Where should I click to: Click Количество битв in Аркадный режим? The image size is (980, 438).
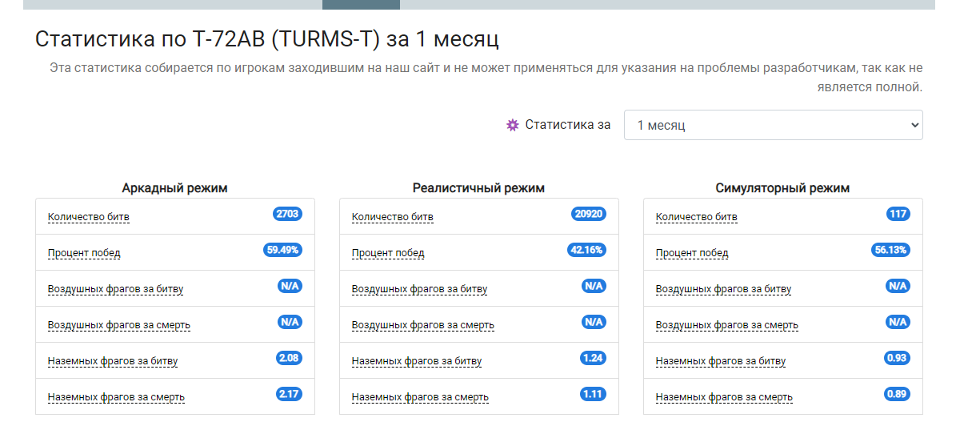pyautogui.click(x=88, y=217)
